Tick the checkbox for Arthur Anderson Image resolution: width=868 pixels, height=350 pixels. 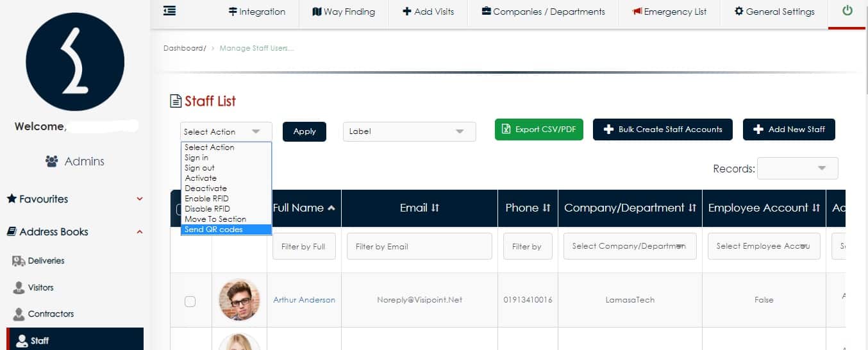(x=190, y=301)
